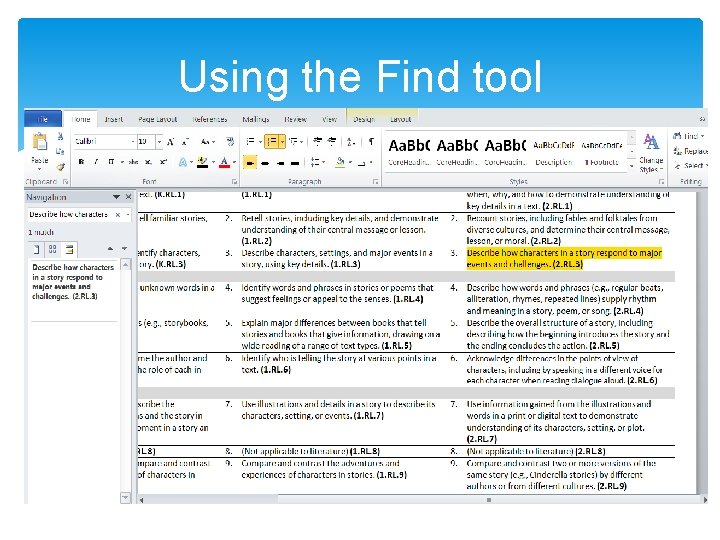Screen dimensions: 720x540
Task: Click the Sort A-Z icon
Action: click(350, 142)
